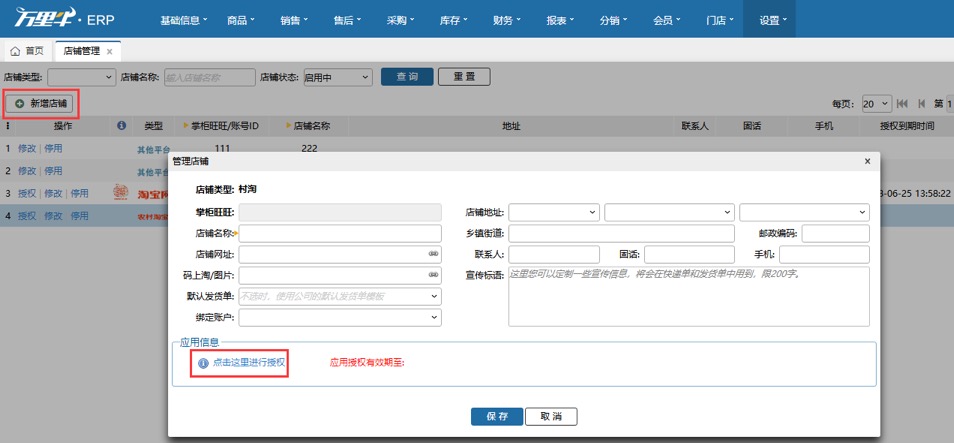Focus the 乡镇街道 input field

point(622,233)
